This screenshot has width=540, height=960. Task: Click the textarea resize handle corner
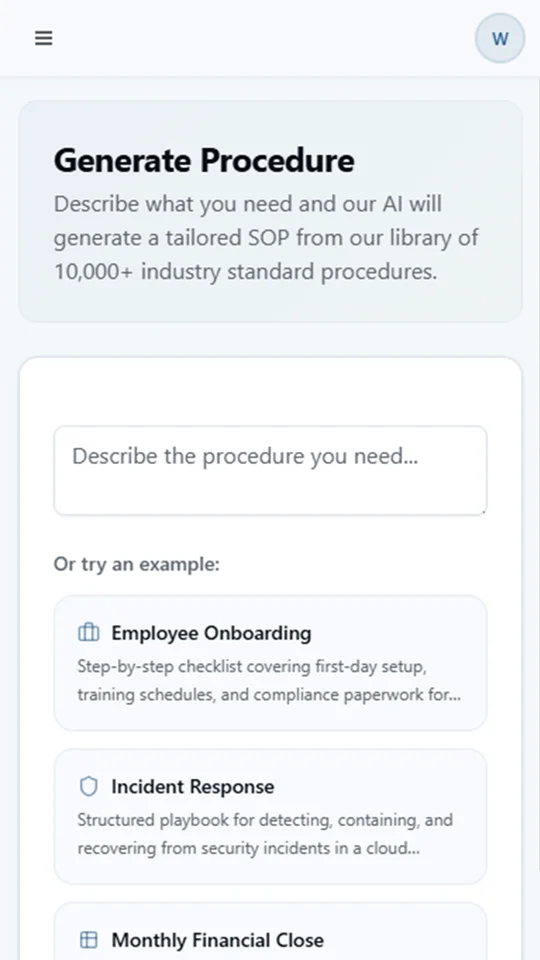click(482, 511)
